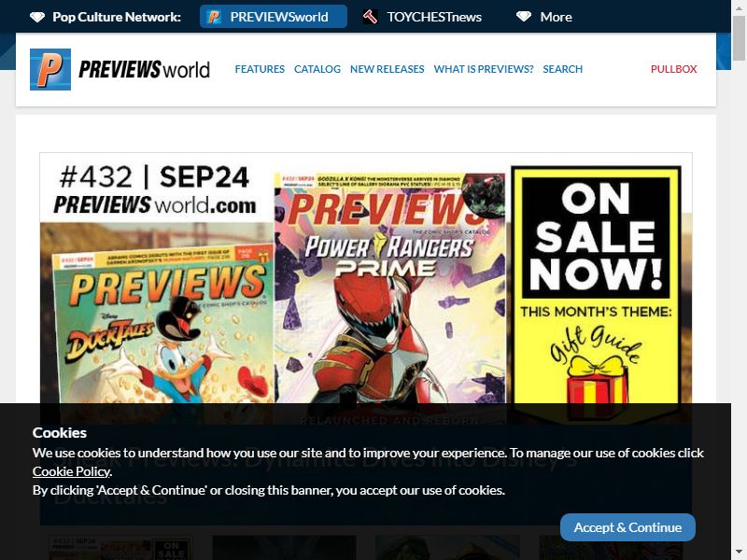
Task: Open the CATALOG menu
Action: (x=317, y=69)
